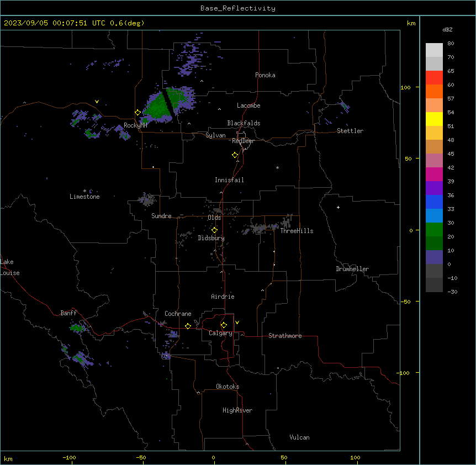This screenshot has width=476, height=465.
Task: Click the yellow diamond marker beside RockyMH
Action: click(137, 113)
